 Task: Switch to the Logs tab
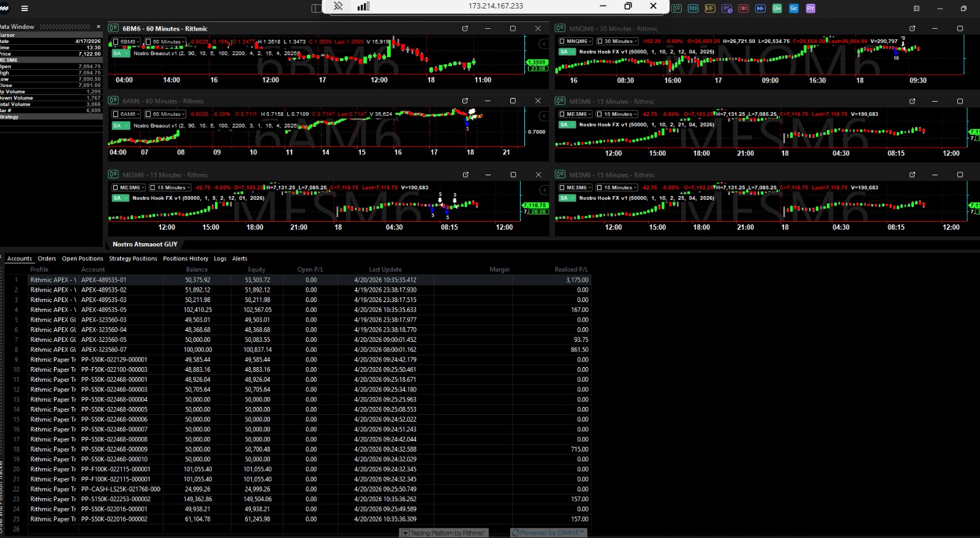pos(220,259)
